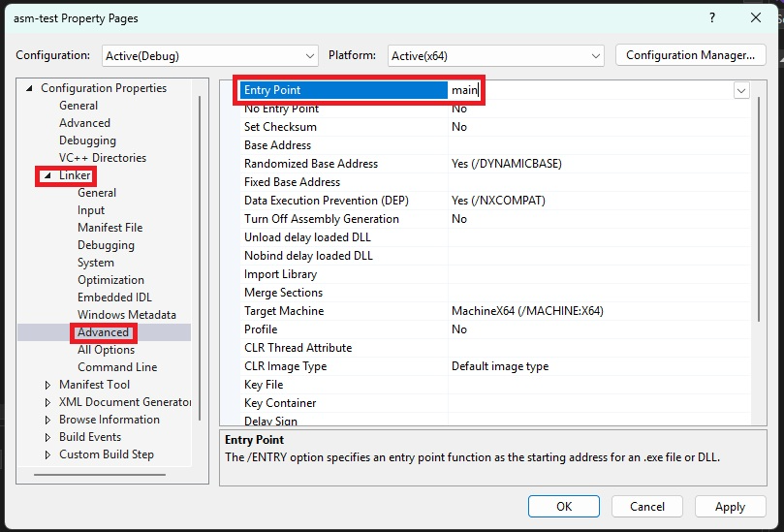Close the asm-test Property Pages dialog
Viewport: 784px width, 532px height.
[x=756, y=18]
